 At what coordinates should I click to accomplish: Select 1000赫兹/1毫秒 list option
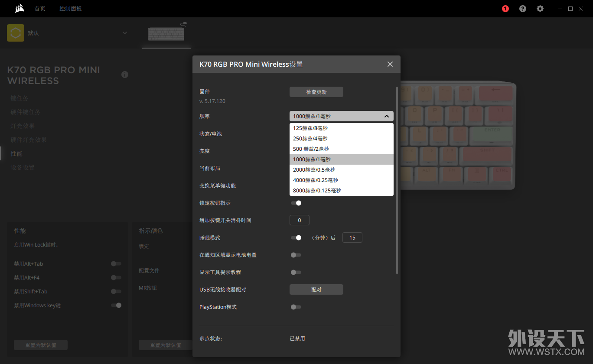(342, 159)
